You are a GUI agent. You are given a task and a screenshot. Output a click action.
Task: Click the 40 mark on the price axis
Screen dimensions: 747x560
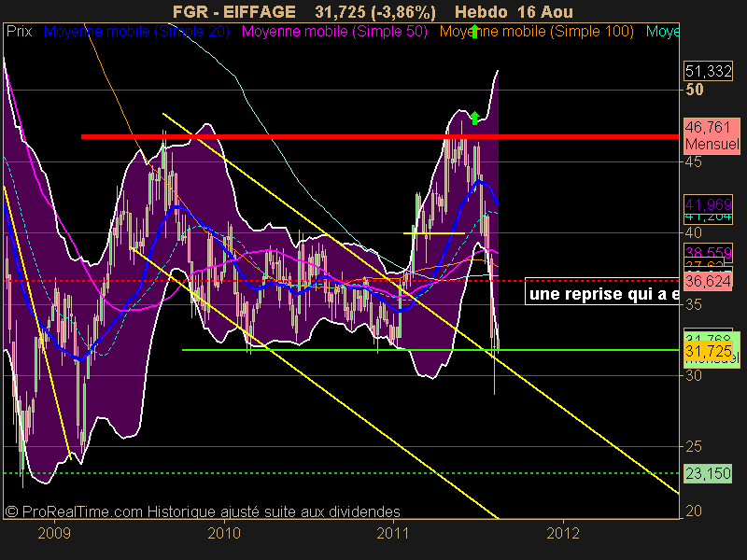[694, 232]
